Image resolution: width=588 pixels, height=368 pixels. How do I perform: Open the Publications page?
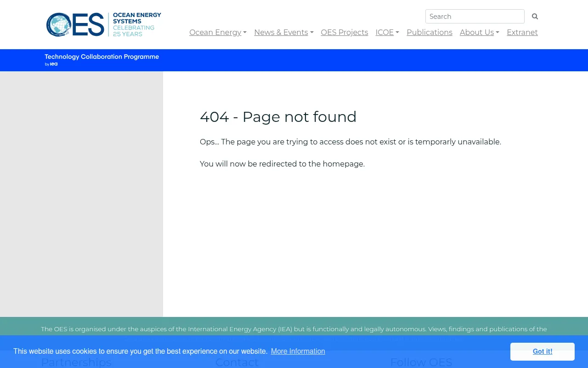[x=430, y=32]
